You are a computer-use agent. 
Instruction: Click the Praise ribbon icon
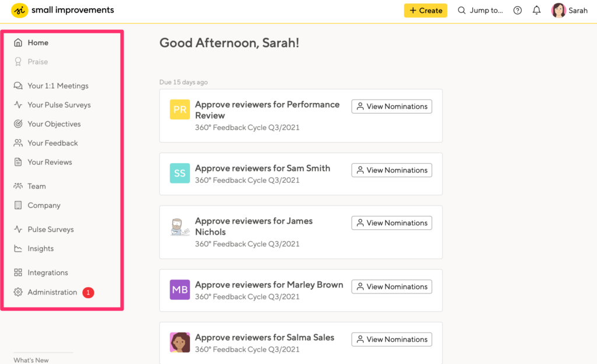18,62
